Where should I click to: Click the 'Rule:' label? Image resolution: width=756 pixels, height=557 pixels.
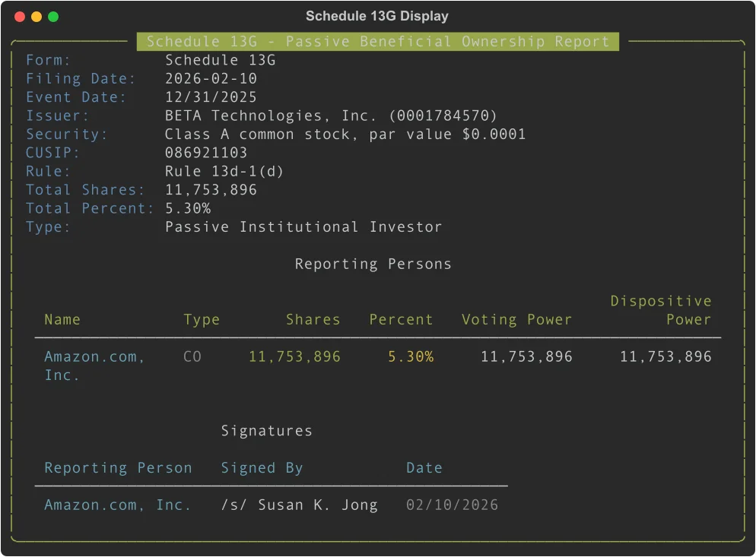48,172
